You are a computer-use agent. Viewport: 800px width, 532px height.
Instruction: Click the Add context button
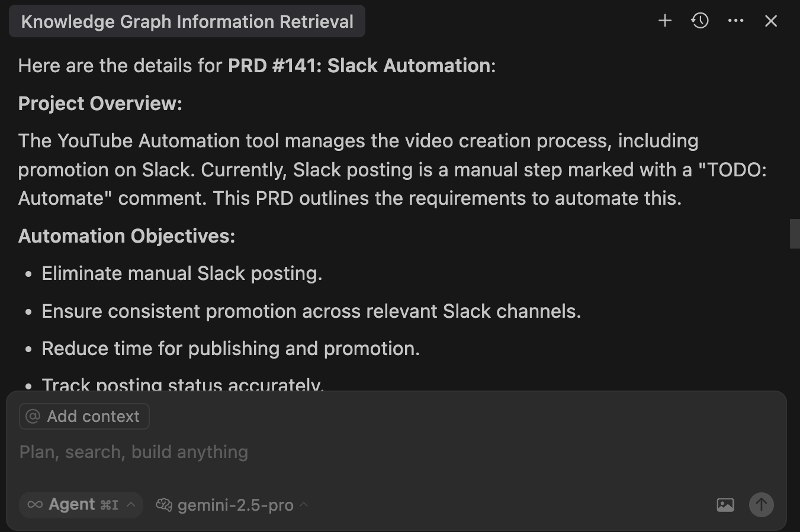(84, 417)
